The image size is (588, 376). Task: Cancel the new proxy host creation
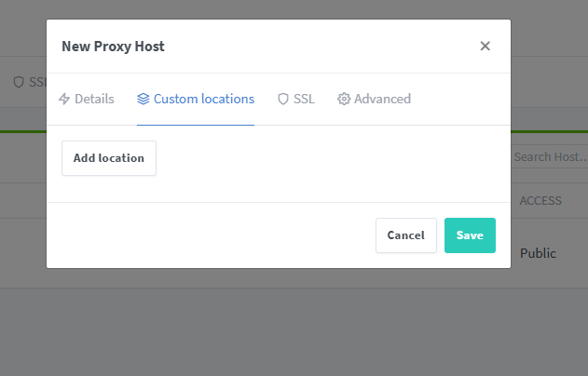[405, 235]
